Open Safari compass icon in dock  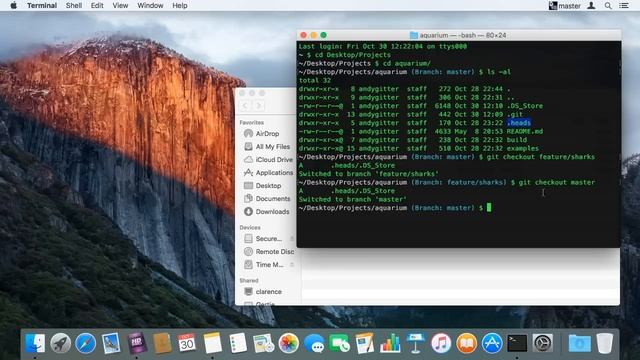86,343
